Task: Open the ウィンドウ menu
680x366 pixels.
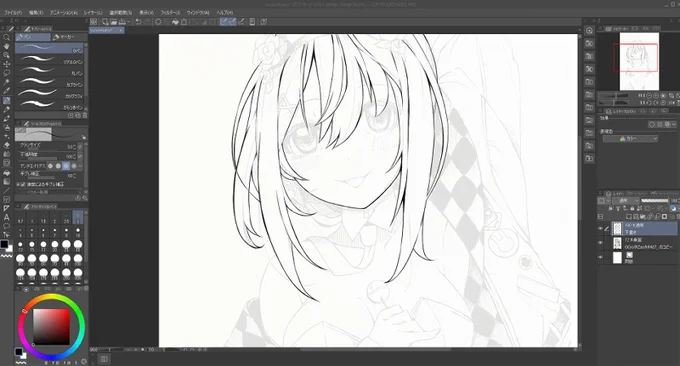Action: coord(198,13)
